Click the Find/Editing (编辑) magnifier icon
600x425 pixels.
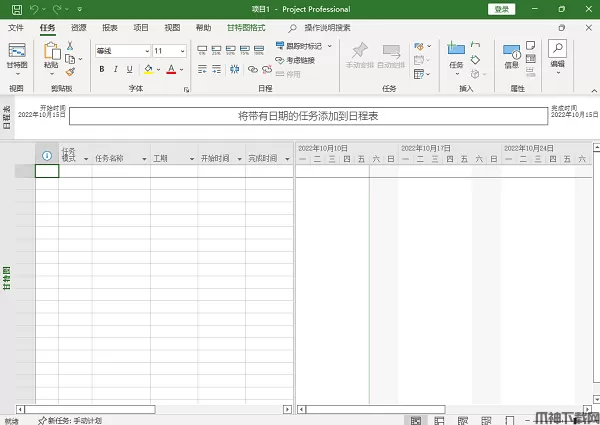point(556,52)
